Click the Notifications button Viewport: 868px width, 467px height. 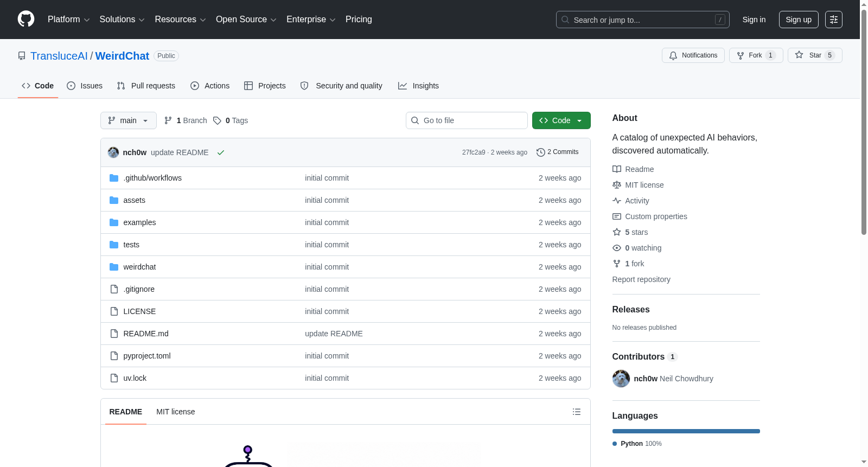[693, 55]
